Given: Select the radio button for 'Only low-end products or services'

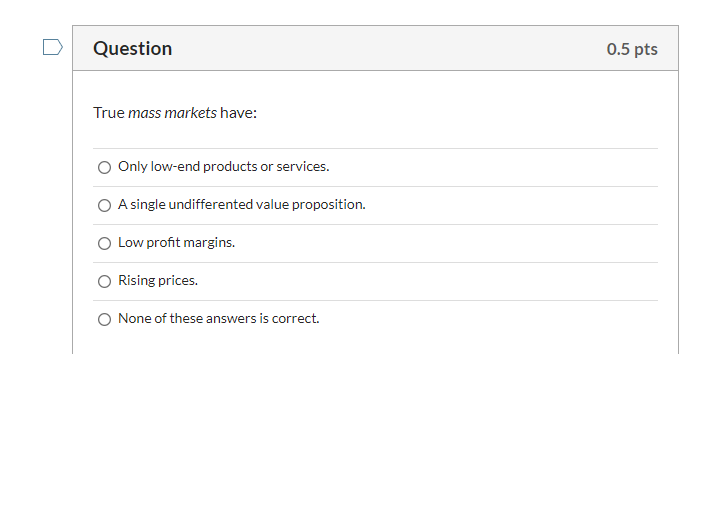Looking at the screenshot, I should click(104, 167).
